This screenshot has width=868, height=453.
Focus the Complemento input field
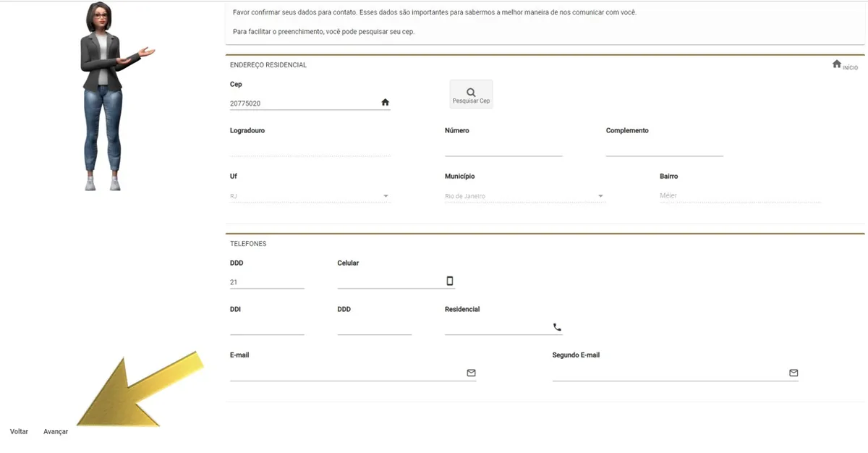[664, 149]
